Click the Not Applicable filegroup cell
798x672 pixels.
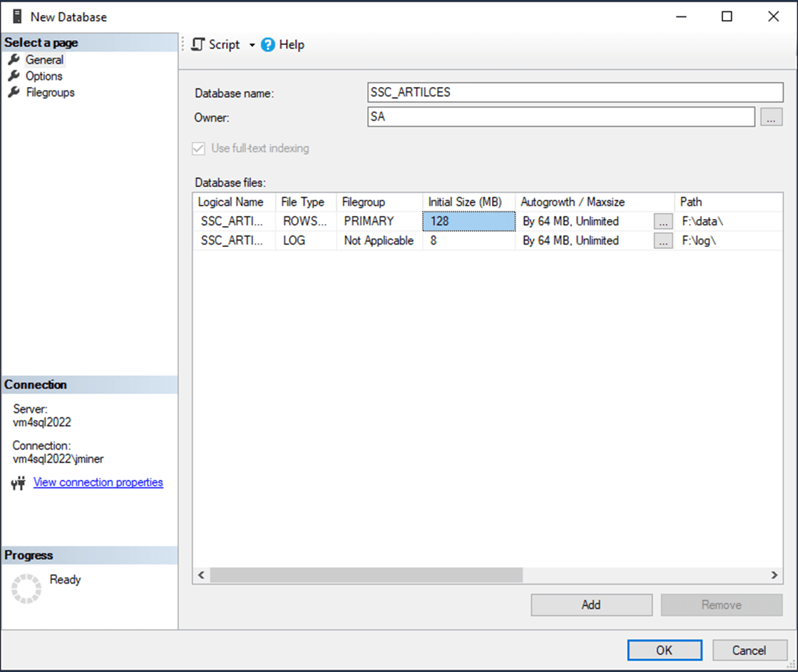(x=379, y=241)
